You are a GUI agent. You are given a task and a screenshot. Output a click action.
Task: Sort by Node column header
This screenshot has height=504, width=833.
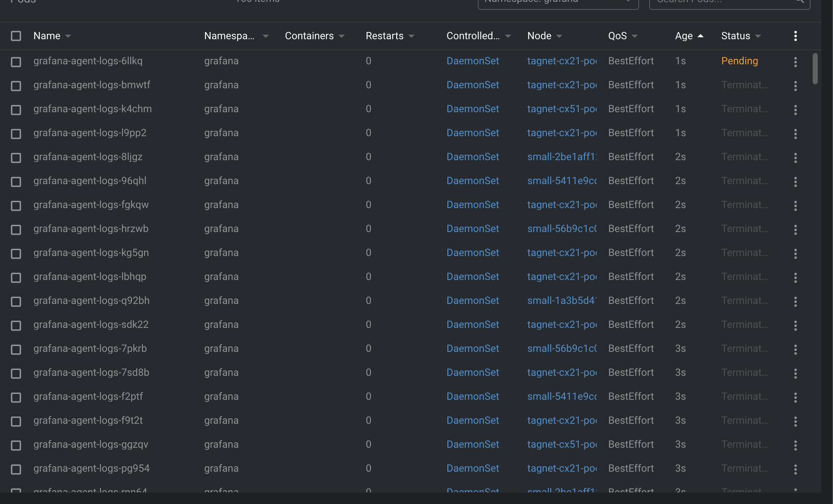point(544,36)
